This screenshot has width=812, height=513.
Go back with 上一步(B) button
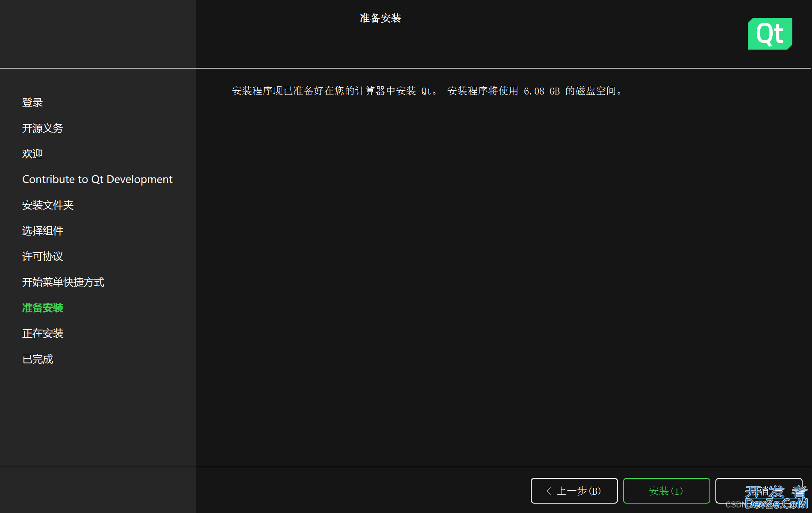coord(574,491)
